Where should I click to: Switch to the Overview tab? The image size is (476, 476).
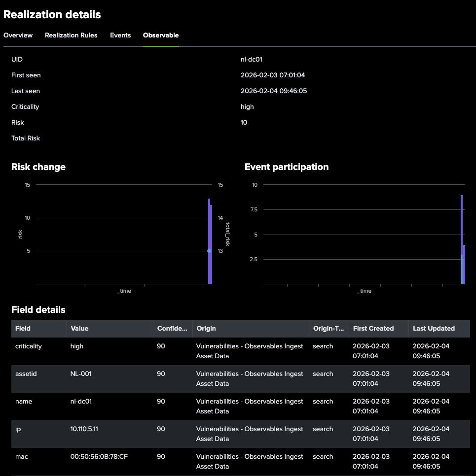coord(18,35)
